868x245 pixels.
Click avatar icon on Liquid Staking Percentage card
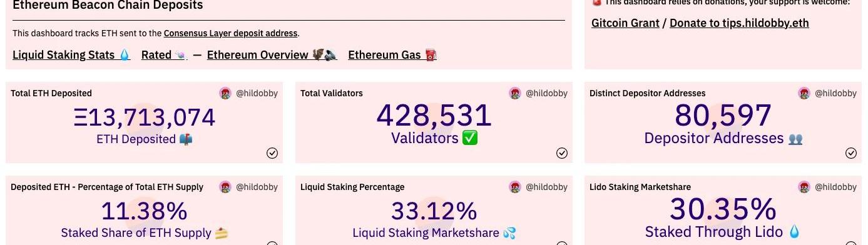pyautogui.click(x=515, y=187)
